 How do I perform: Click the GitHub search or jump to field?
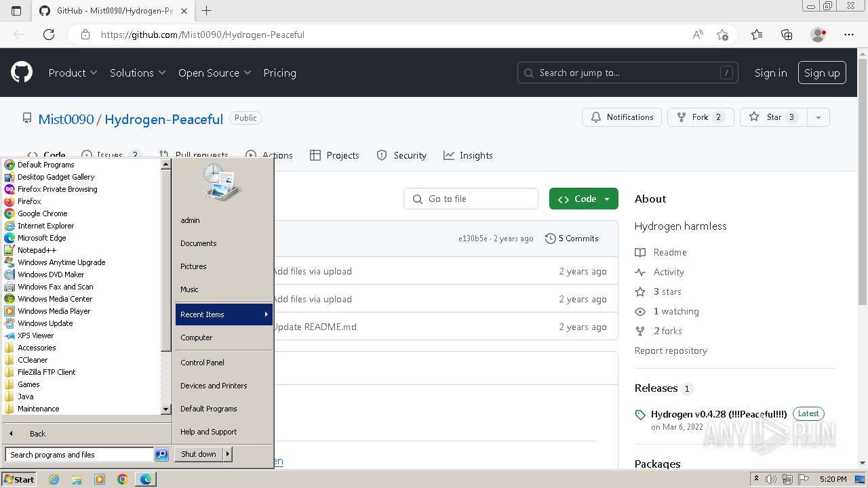coord(628,73)
